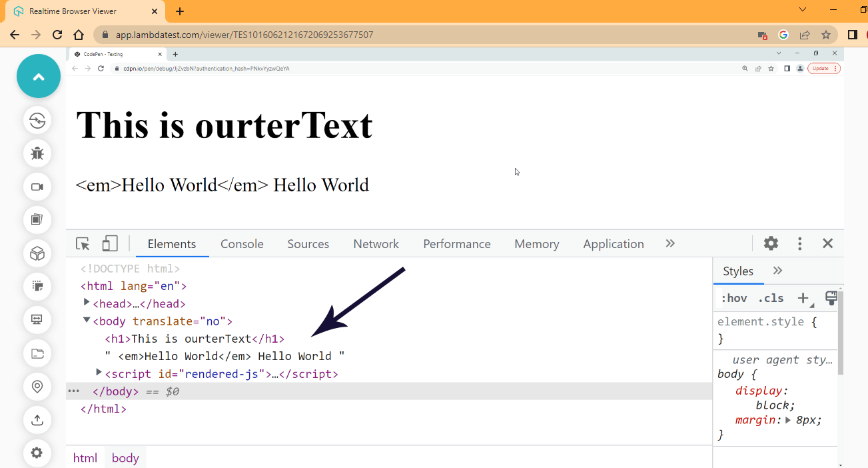The image size is (868, 468).
Task: Select the inspect element cursor in DevTools
Action: coord(82,244)
